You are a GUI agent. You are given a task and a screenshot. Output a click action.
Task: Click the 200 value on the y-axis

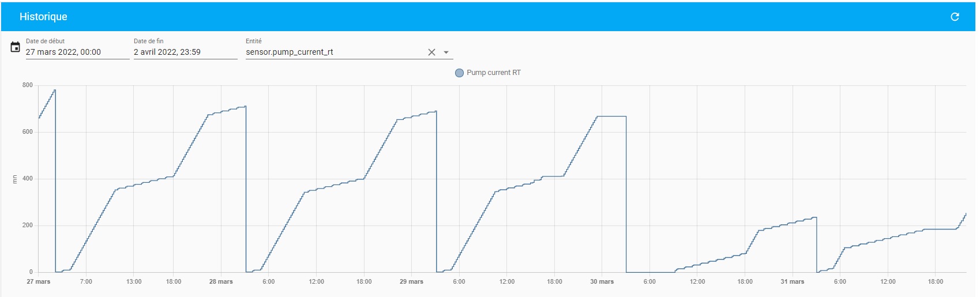28,225
